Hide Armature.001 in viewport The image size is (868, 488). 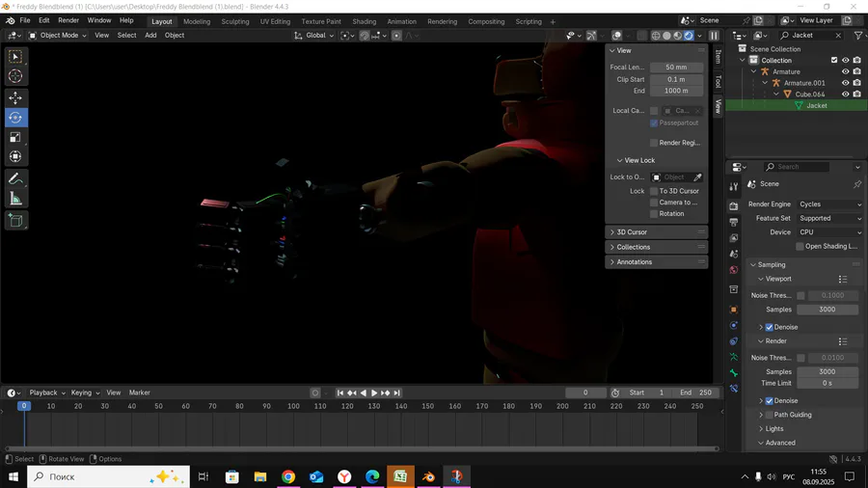845,83
